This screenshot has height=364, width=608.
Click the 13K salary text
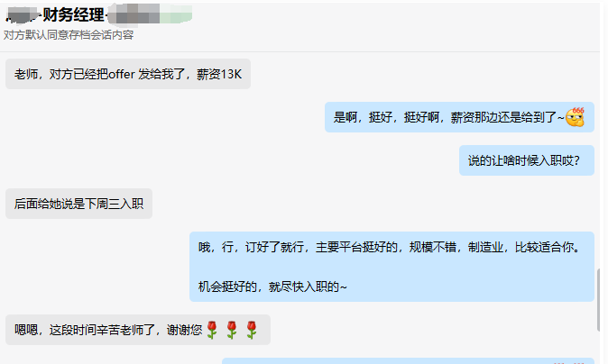[x=231, y=74]
